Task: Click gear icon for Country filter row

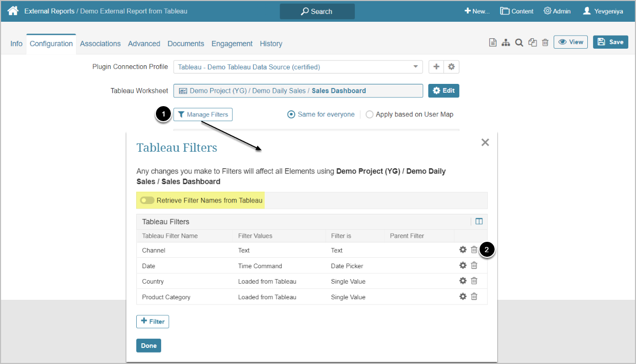Action: [x=463, y=281]
